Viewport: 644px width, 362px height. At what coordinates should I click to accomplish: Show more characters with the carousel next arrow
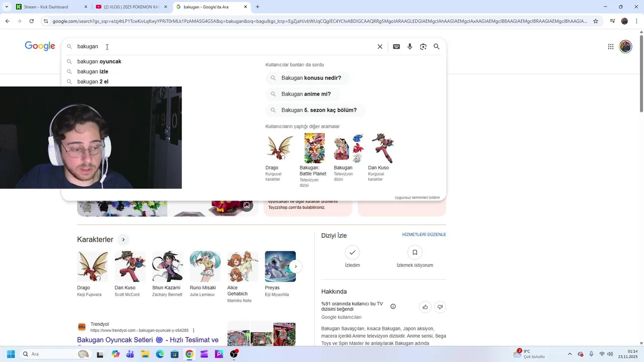pyautogui.click(x=296, y=266)
